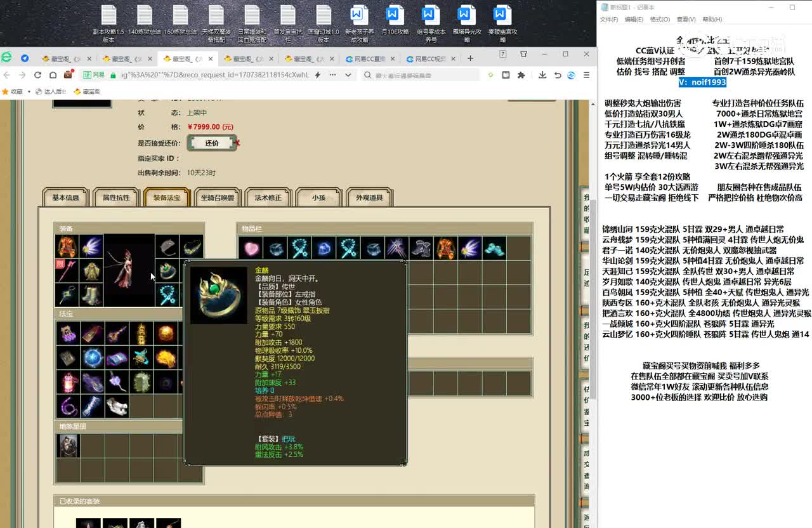Open Notepad's 查看(V) menu

[686, 20]
